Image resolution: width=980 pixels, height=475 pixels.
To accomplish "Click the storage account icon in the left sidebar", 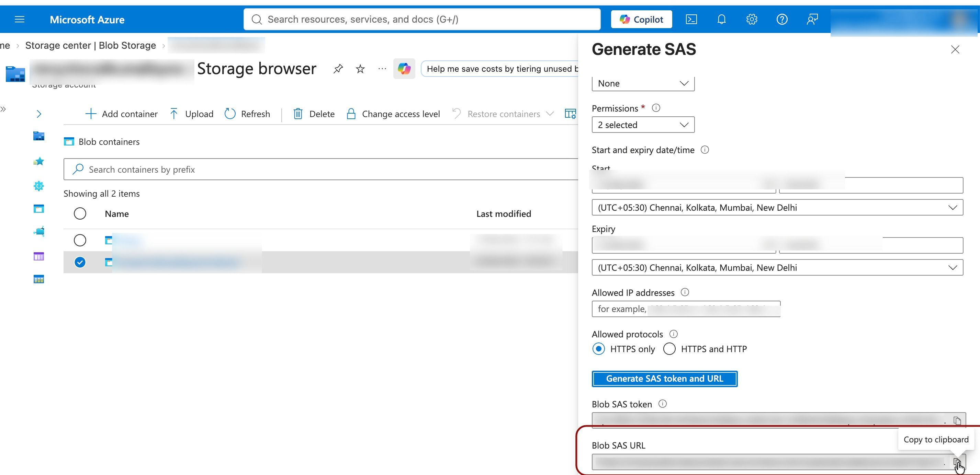I will tap(38, 136).
